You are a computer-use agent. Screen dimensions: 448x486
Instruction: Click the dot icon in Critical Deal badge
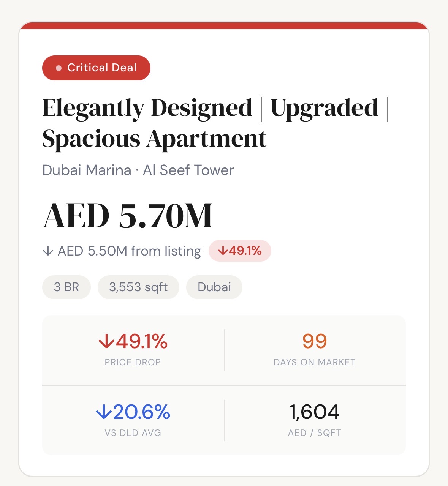pyautogui.click(x=59, y=68)
